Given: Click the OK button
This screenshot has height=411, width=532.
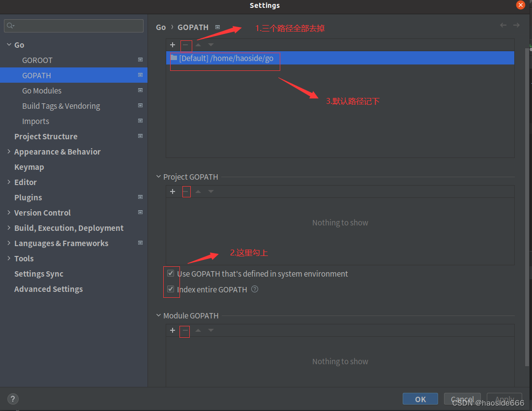Looking at the screenshot, I should point(420,399).
